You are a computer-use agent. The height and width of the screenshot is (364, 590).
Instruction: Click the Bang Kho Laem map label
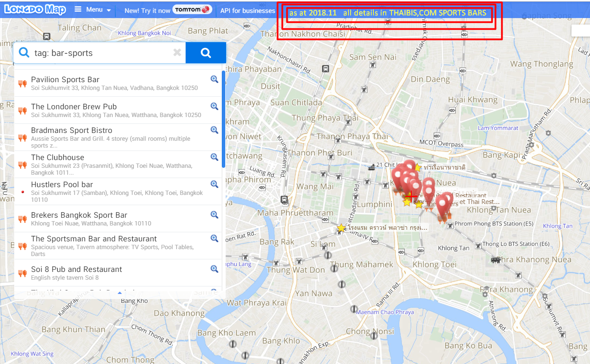click(x=227, y=333)
